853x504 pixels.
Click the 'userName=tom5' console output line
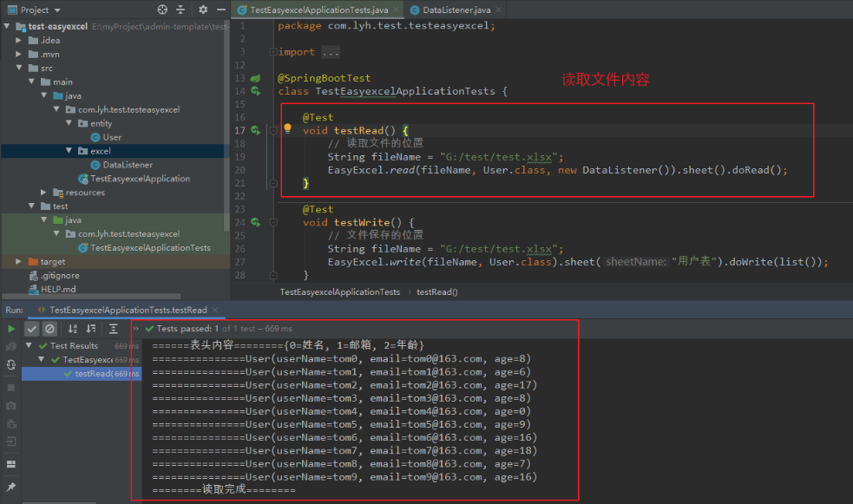click(x=341, y=424)
